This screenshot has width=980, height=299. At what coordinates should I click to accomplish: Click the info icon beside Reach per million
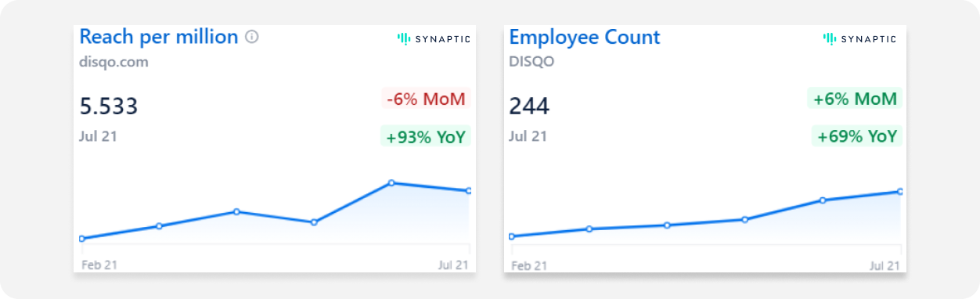click(x=251, y=37)
